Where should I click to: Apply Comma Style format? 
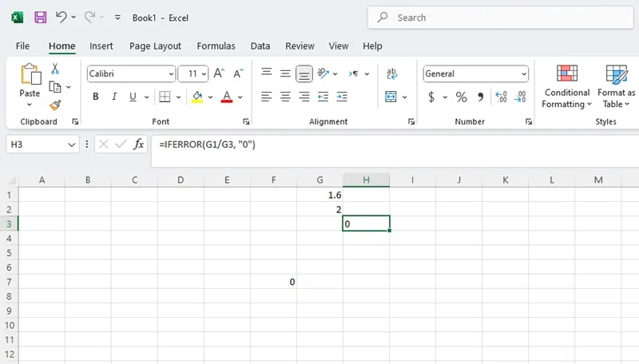[481, 97]
